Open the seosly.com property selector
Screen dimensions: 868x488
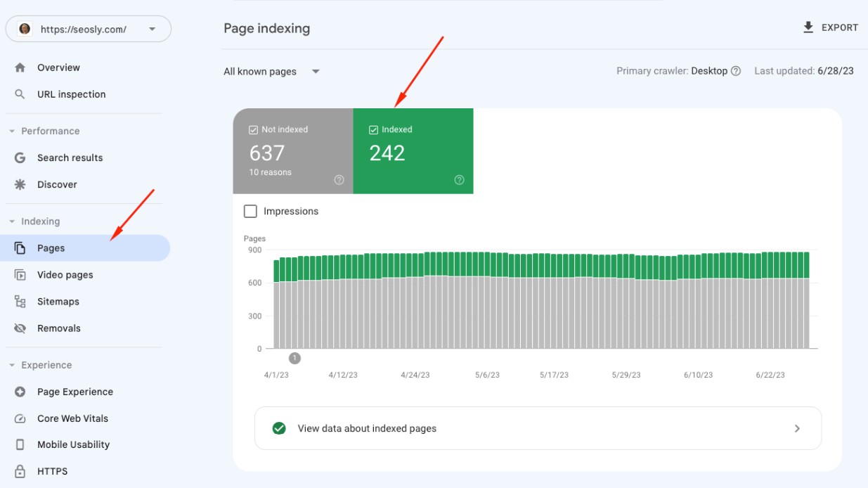click(x=88, y=28)
